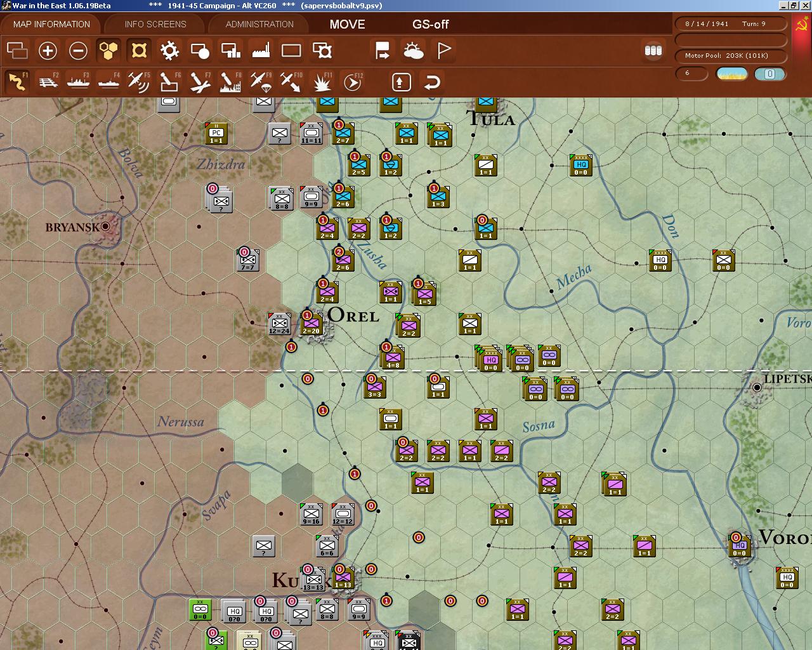
Task: Select the F10 air transfer icon
Action: click(291, 82)
